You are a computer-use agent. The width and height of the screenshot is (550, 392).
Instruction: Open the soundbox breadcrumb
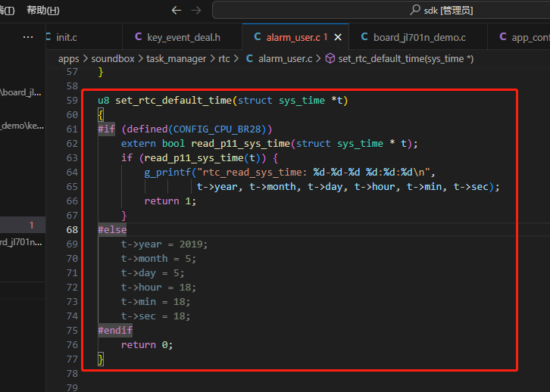tap(113, 59)
